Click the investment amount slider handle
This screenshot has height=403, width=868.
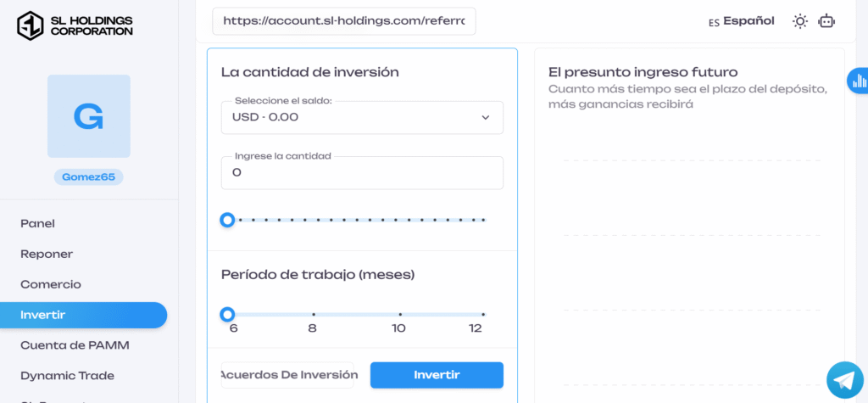point(227,220)
